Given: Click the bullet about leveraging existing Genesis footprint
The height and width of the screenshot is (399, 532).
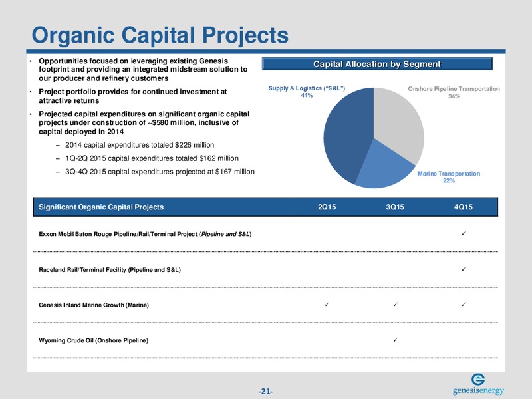Looking at the screenshot, I should click(143, 70).
